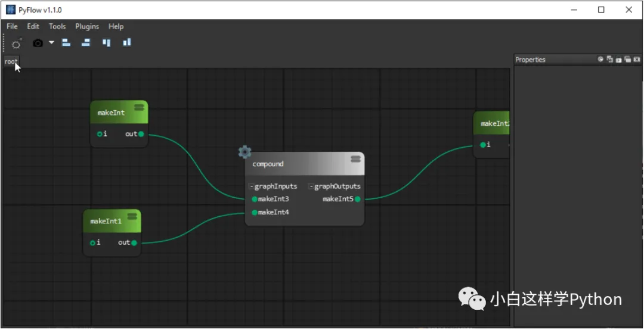Close the Properties panel
This screenshot has height=330, width=644.
[637, 60]
